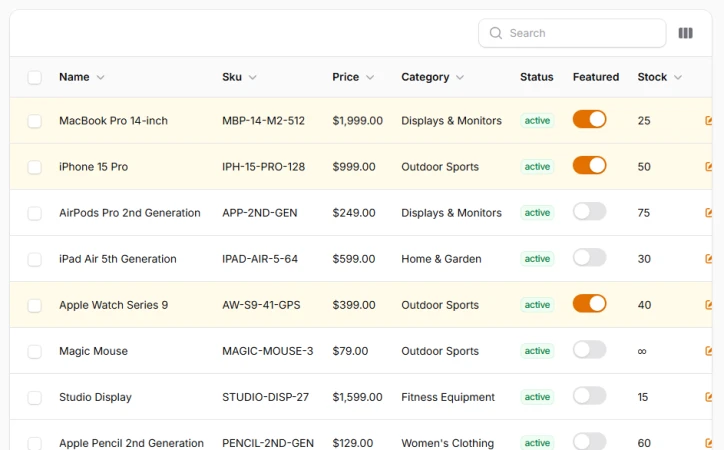This screenshot has width=724, height=450.
Task: Sort by the Sku column header
Action: 239,77
